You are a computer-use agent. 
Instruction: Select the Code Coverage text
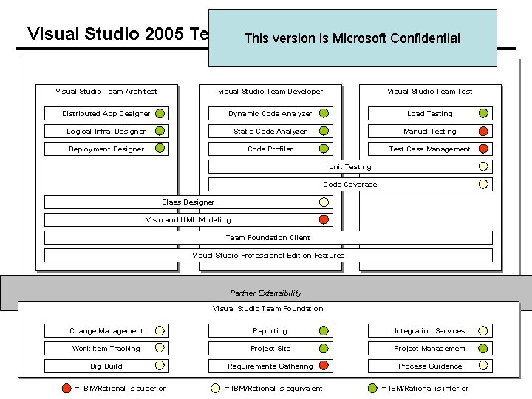(x=350, y=185)
